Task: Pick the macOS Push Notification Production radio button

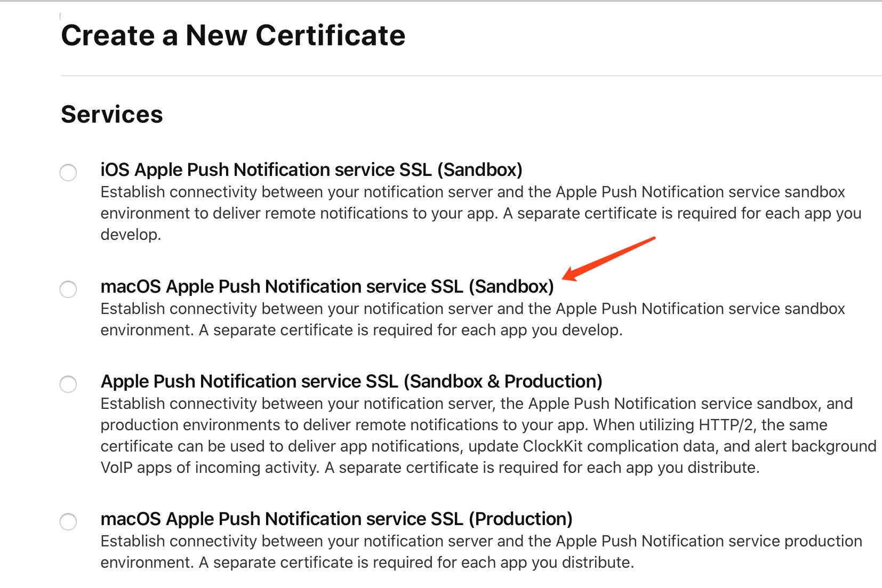Action: pyautogui.click(x=68, y=522)
